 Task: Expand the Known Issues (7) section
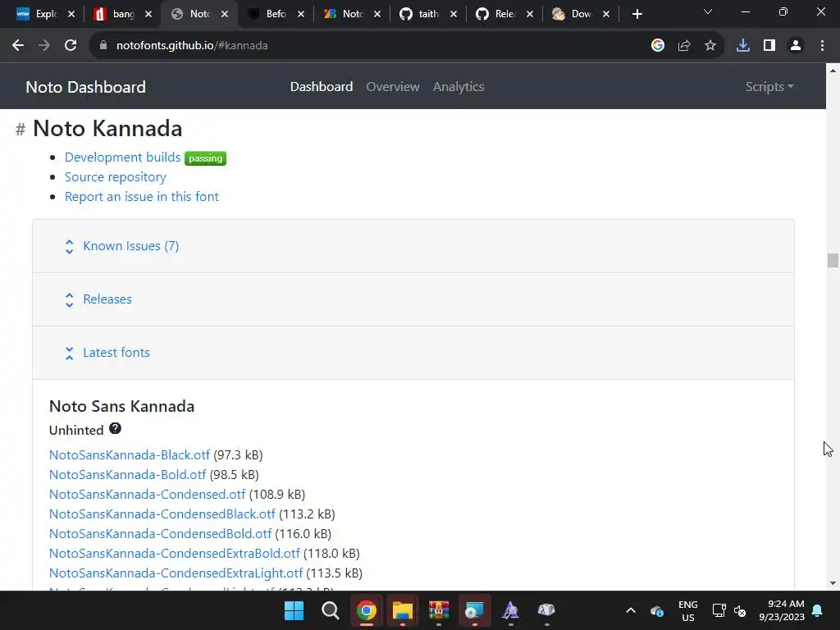(x=130, y=246)
